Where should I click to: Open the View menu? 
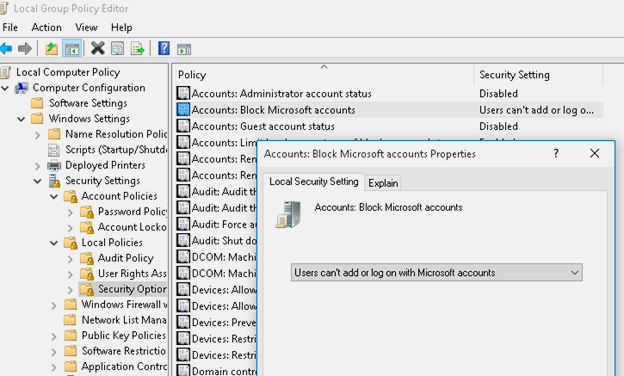click(86, 27)
